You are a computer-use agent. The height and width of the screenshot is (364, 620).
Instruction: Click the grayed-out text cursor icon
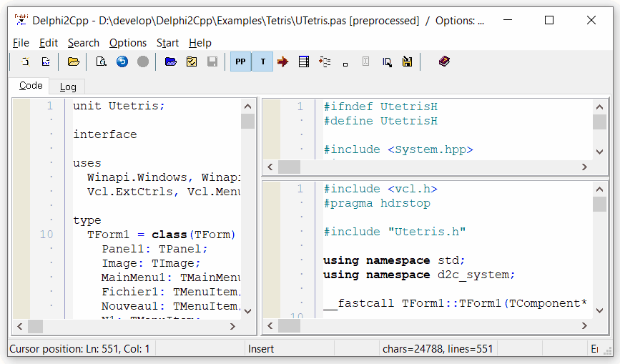point(365,62)
